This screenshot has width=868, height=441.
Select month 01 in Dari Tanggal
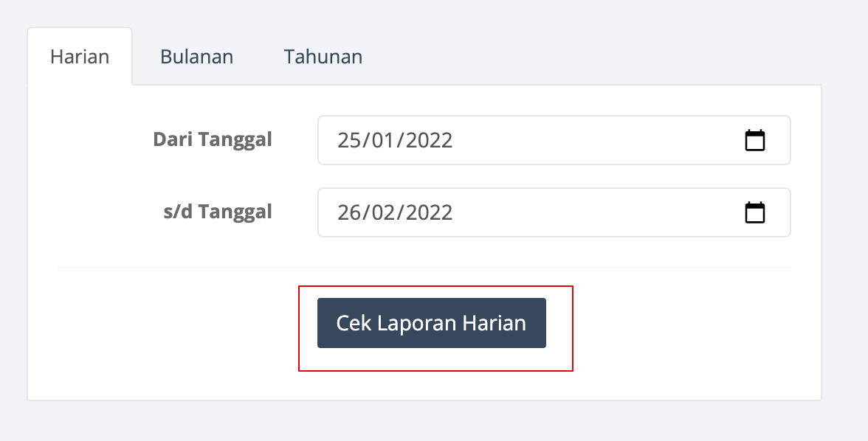tap(383, 141)
